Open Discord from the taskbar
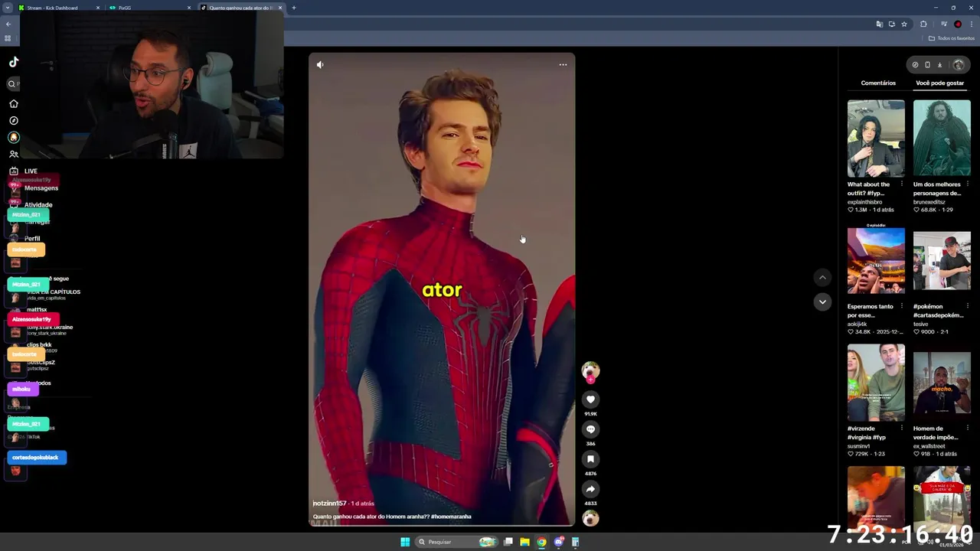This screenshot has height=551, width=980. pos(559,542)
